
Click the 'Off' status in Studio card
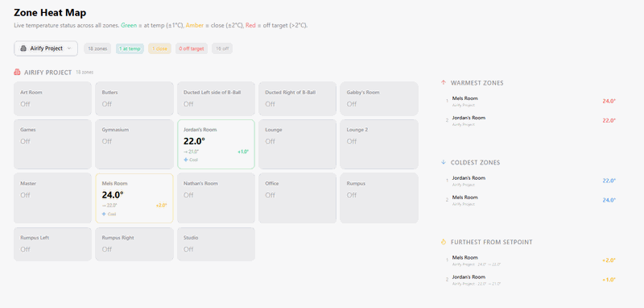point(188,249)
